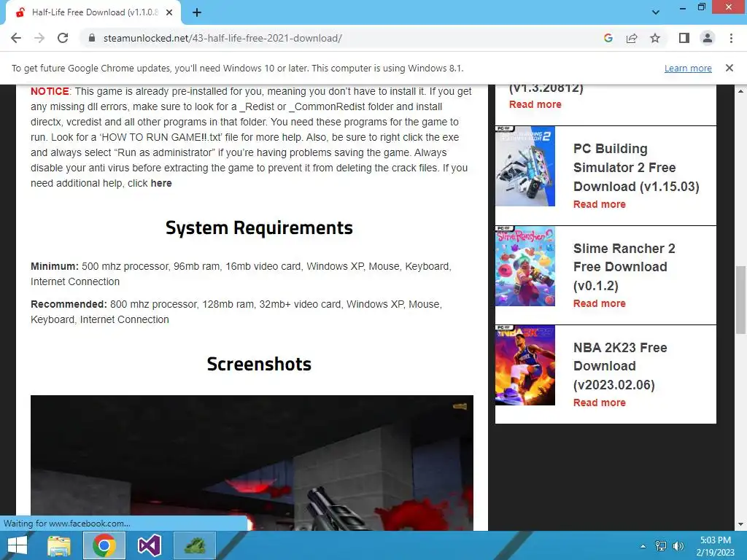Open the taskbar clock and date

[x=715, y=546]
